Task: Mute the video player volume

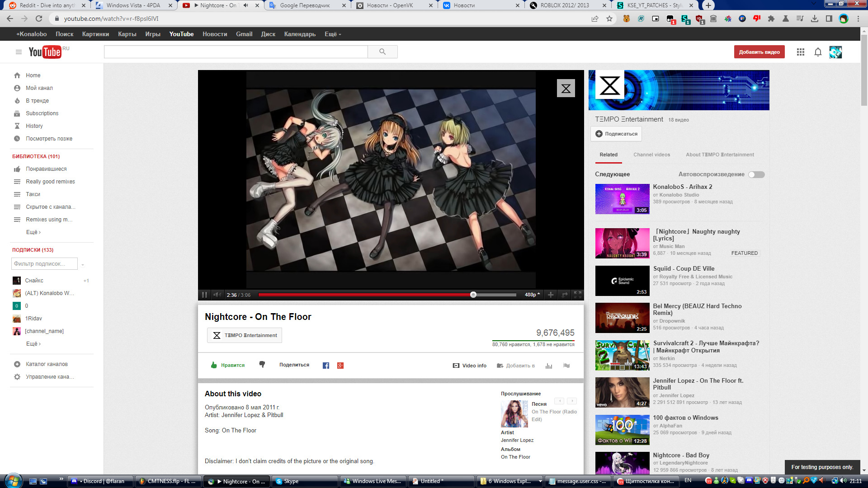Action: point(217,295)
